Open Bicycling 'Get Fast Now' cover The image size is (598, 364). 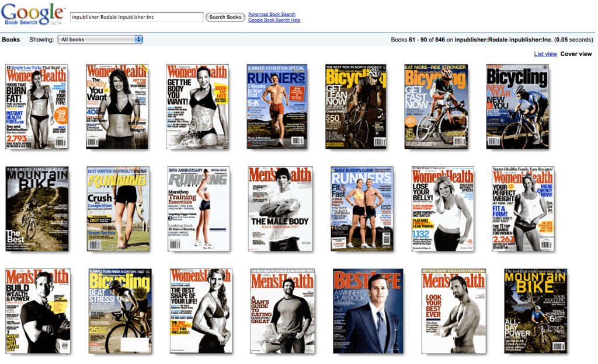tap(436, 107)
